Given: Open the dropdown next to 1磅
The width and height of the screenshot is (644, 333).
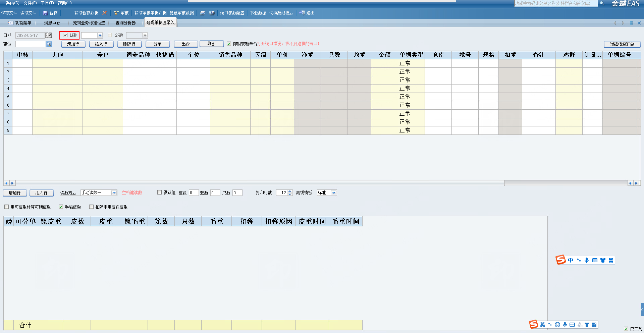Looking at the screenshot, I should pyautogui.click(x=100, y=36).
